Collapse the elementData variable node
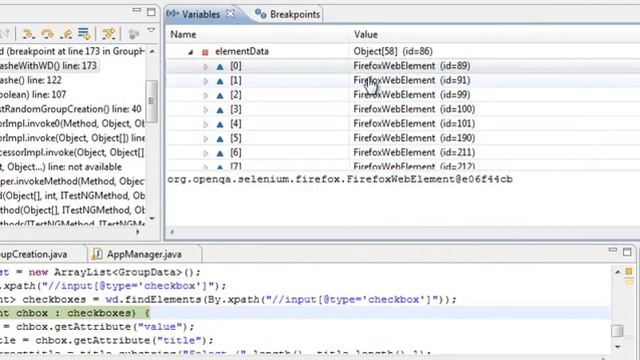Image resolution: width=640 pixels, height=360 pixels. click(191, 52)
